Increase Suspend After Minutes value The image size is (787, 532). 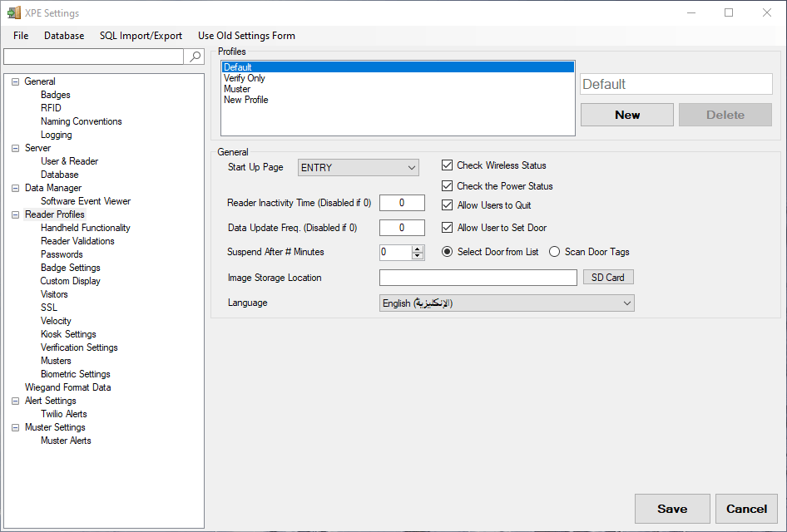(417, 249)
